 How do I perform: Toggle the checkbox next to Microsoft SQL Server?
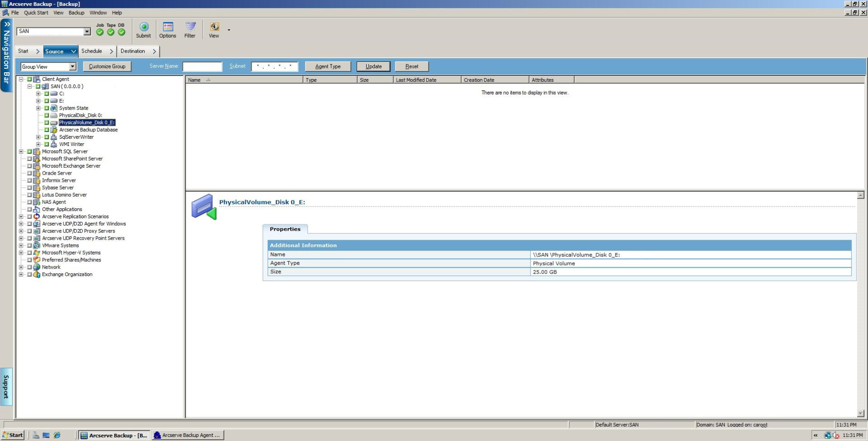coord(29,151)
